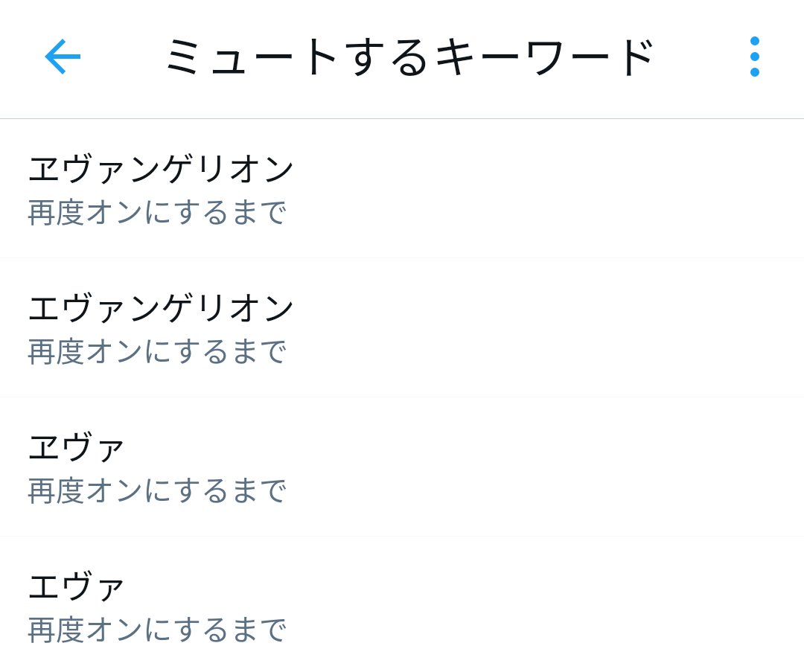Edit mute settings for keyword ヱヴァ
Viewport: 804px width, 672px height.
pyautogui.click(x=402, y=467)
